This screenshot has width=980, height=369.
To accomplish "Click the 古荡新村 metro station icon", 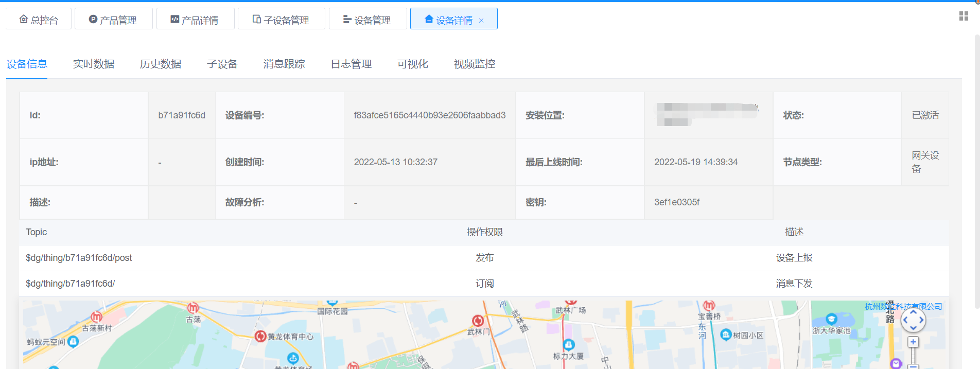I will 96,318.
